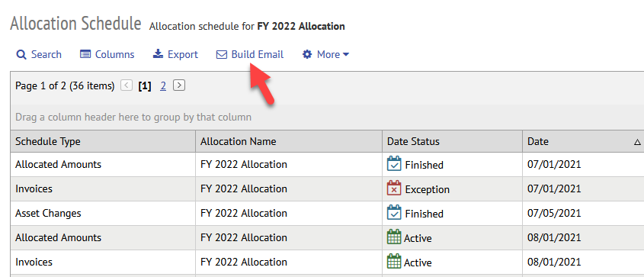Select current page [1] indicator
The width and height of the screenshot is (644, 277).
click(x=145, y=86)
